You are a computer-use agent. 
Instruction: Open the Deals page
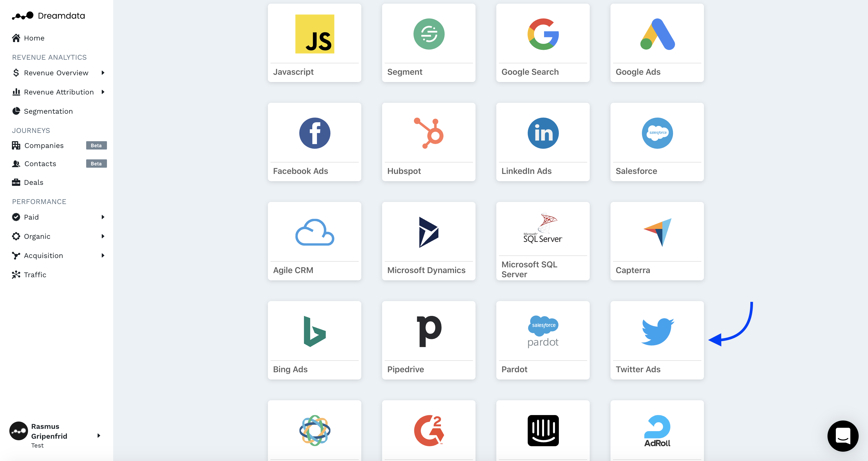point(33,182)
